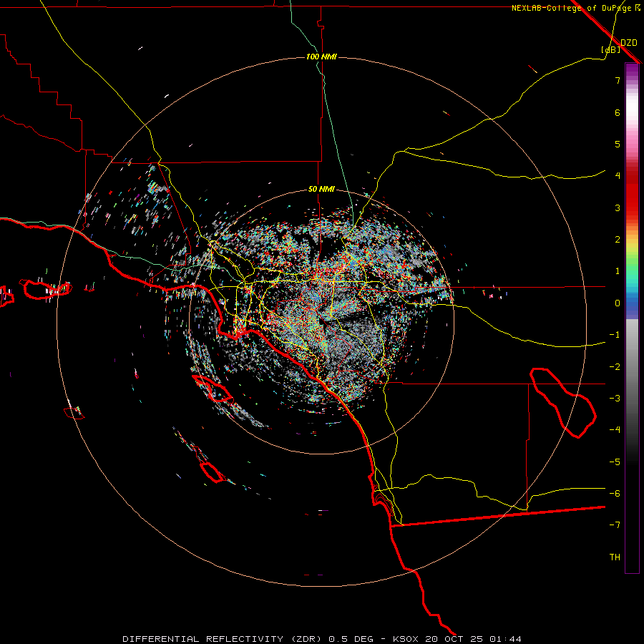644x644 pixels.
Task: Click the 50 NMI range ring label
Action: (321, 189)
